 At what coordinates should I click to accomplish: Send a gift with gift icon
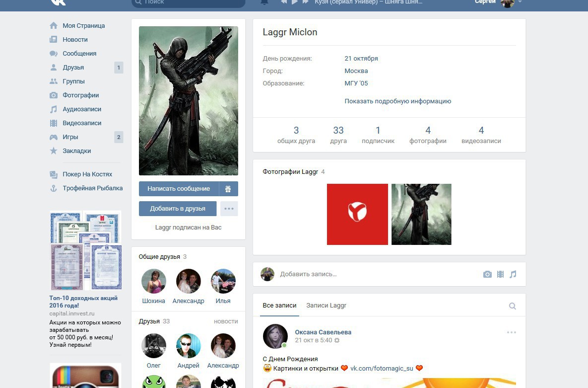(228, 189)
